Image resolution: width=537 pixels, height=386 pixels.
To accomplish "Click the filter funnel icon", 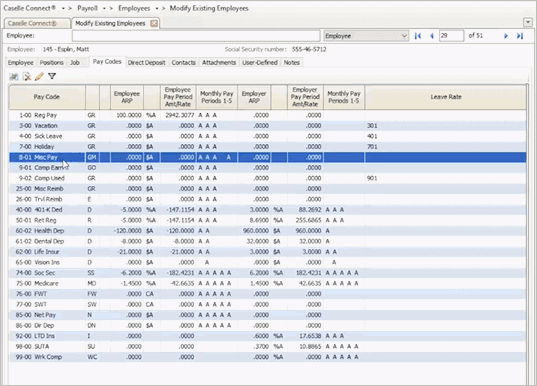I will (52, 76).
